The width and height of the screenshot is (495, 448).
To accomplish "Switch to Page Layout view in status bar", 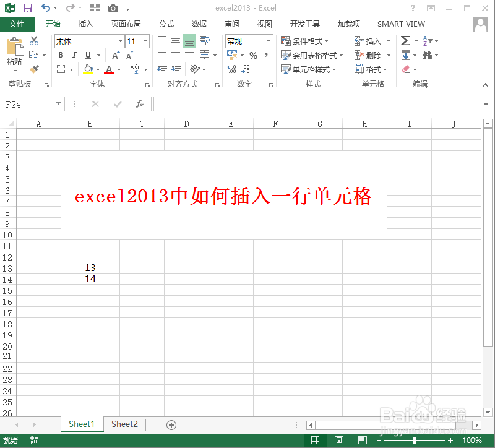I will click(x=338, y=440).
